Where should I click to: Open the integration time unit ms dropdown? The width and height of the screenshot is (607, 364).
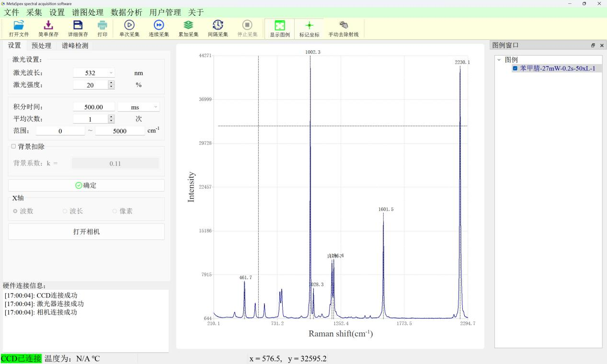138,107
